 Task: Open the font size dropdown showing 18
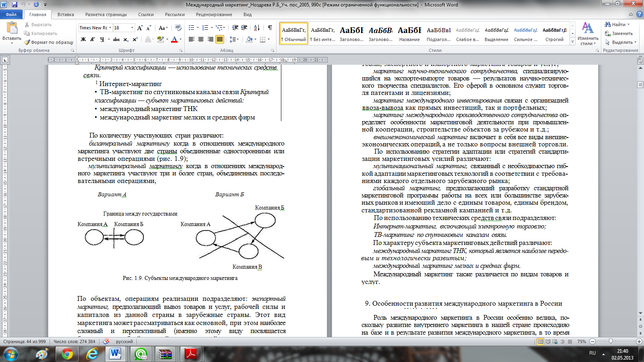(x=132, y=28)
